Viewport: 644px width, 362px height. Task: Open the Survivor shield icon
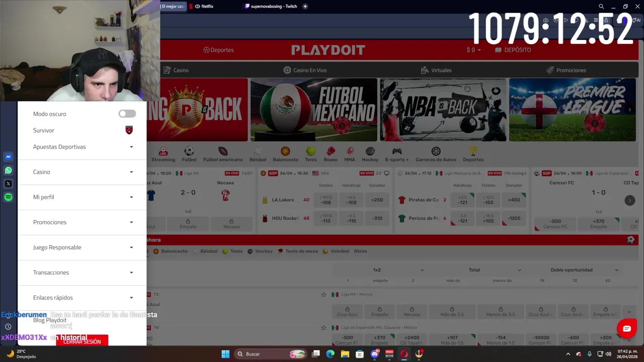tap(129, 130)
